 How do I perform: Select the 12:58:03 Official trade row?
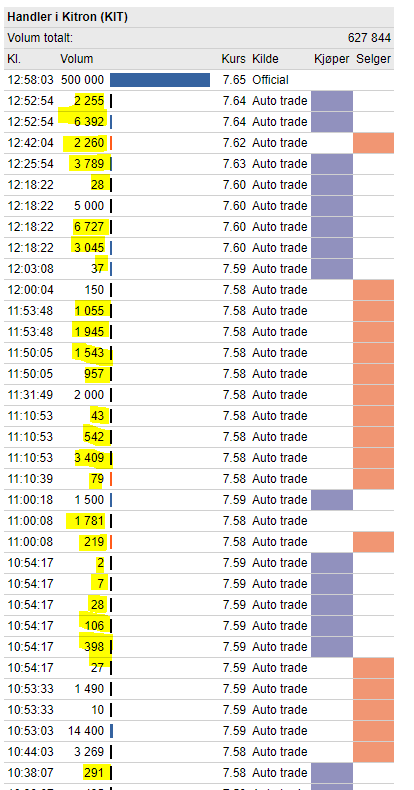[x=199, y=80]
